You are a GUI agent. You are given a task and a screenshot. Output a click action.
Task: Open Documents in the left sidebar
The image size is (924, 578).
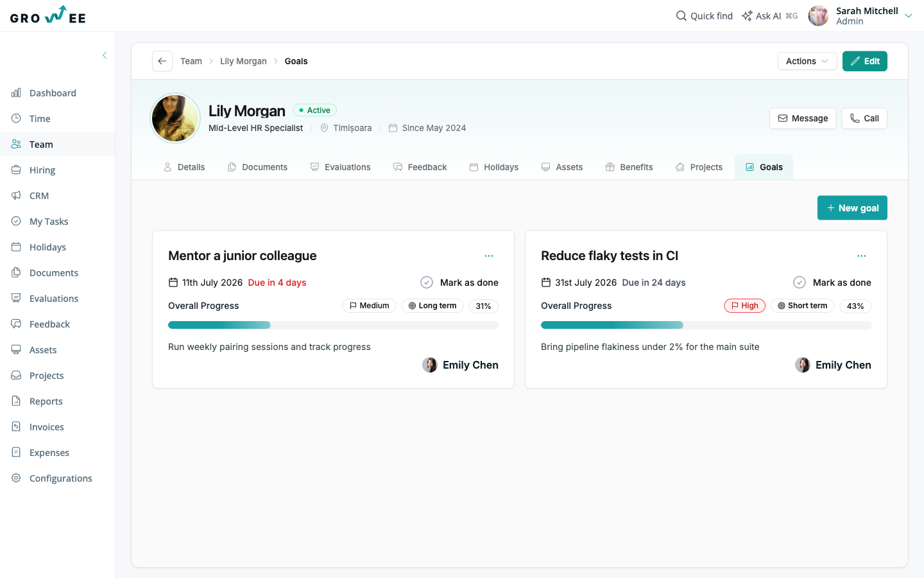pos(54,273)
